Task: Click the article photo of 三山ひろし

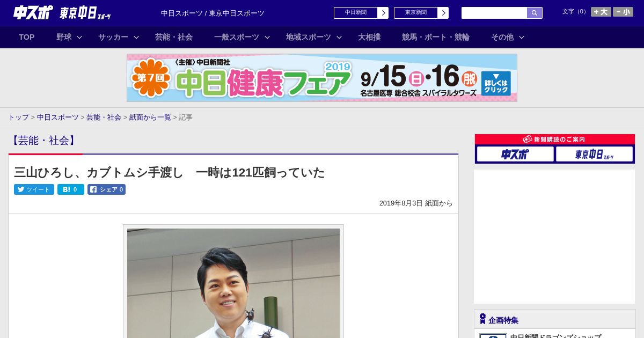Action: pos(233,283)
